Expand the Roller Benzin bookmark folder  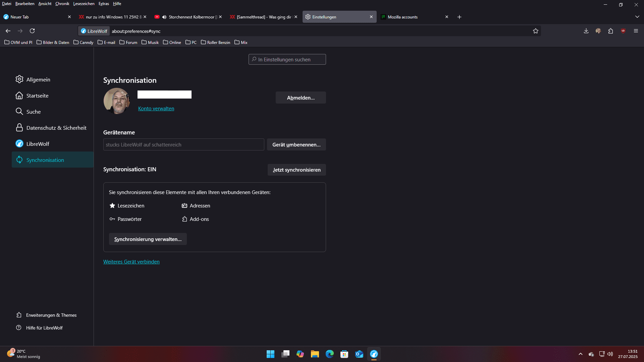215,42
